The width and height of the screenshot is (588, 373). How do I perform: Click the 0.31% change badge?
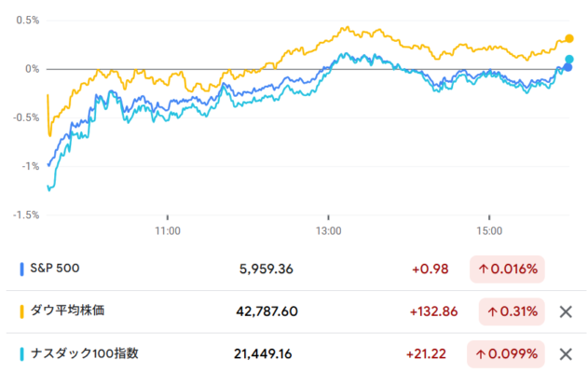tap(512, 311)
